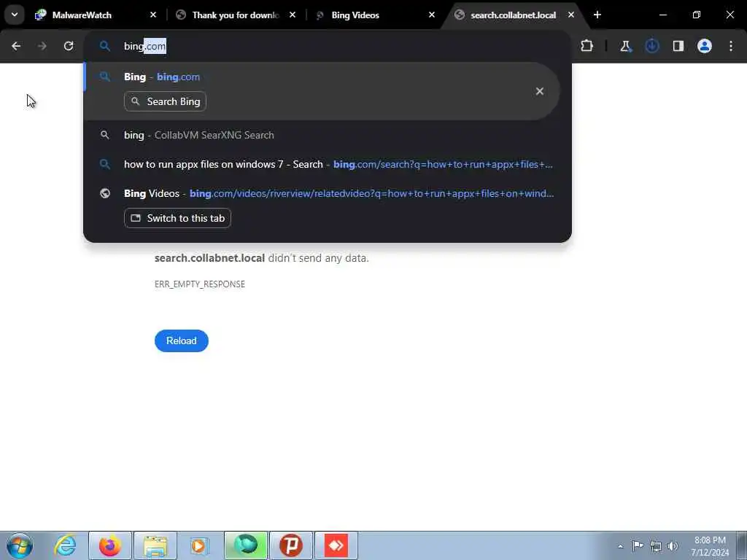Select the Bing - bing.com suggestion
747x560 pixels.
click(322, 91)
